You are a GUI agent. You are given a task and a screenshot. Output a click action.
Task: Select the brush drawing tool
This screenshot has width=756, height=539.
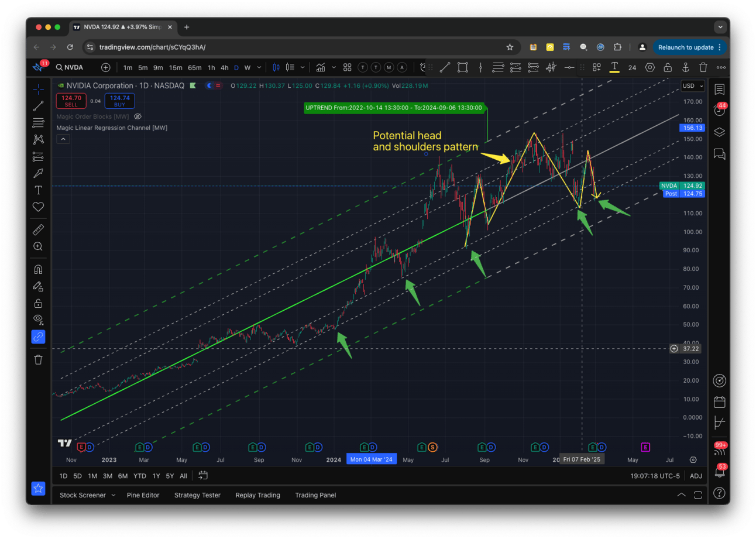[x=39, y=173]
